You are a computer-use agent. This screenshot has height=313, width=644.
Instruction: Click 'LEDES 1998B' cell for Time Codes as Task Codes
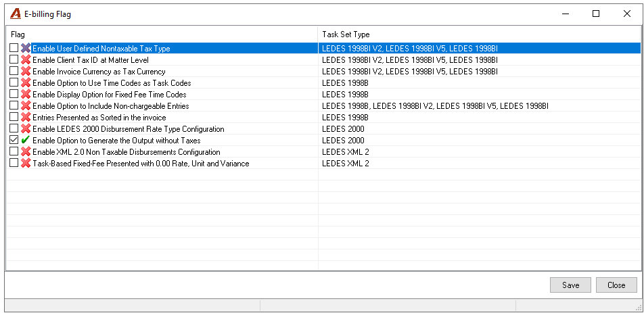click(480, 83)
